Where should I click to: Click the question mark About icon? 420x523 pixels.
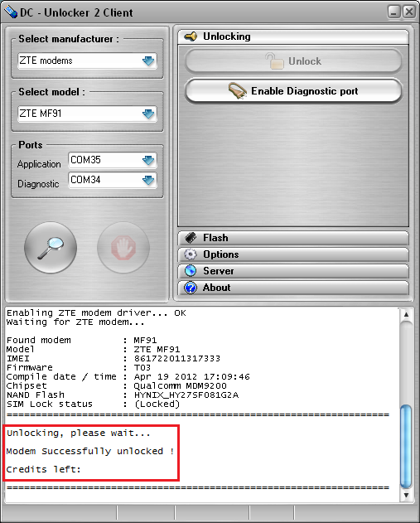[x=191, y=288]
